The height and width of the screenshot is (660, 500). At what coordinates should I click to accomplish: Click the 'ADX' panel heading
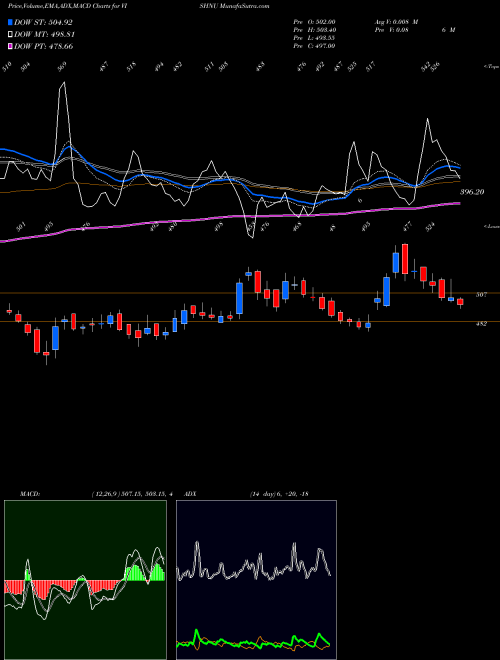[191, 494]
